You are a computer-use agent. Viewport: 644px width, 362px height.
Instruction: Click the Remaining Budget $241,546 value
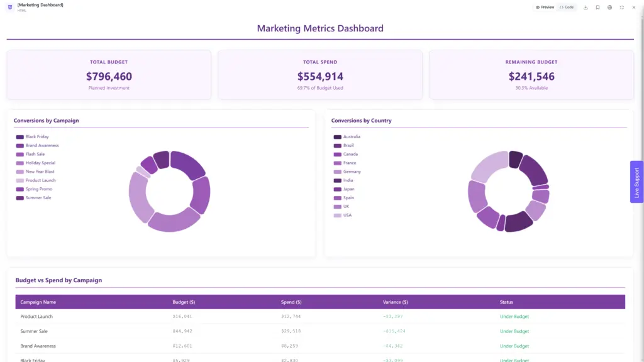[x=531, y=76]
